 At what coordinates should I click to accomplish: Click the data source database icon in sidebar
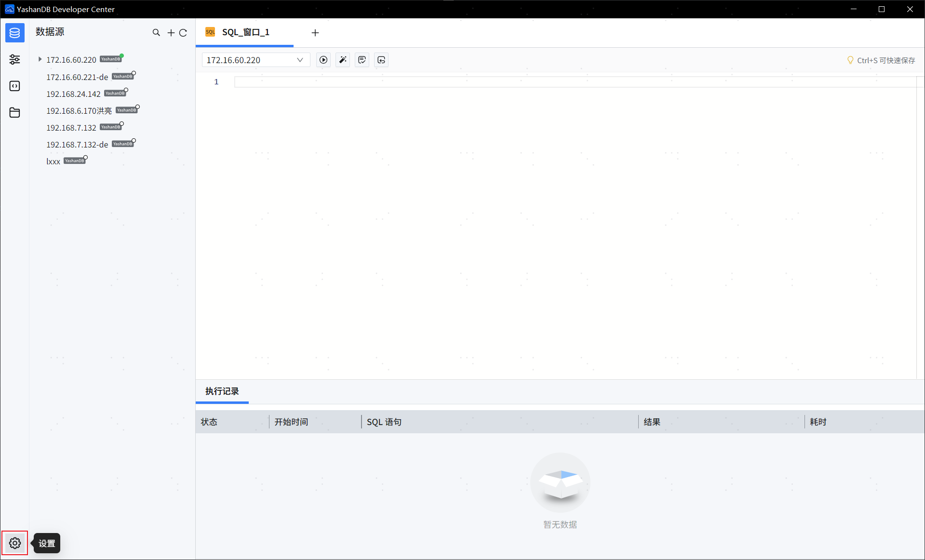point(14,33)
